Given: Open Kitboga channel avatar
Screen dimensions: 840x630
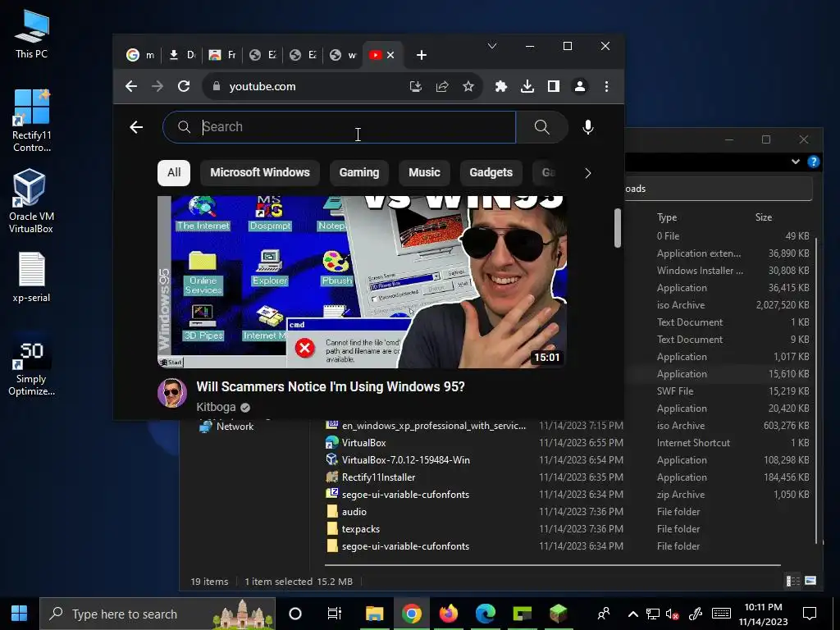Looking at the screenshot, I should pos(172,393).
